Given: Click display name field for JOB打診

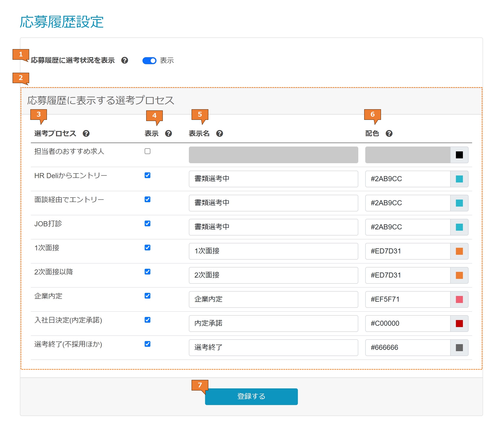Looking at the screenshot, I should [x=273, y=227].
